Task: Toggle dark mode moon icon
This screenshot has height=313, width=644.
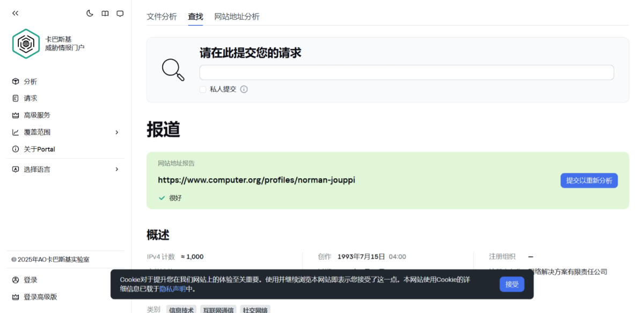Action: [x=90, y=13]
